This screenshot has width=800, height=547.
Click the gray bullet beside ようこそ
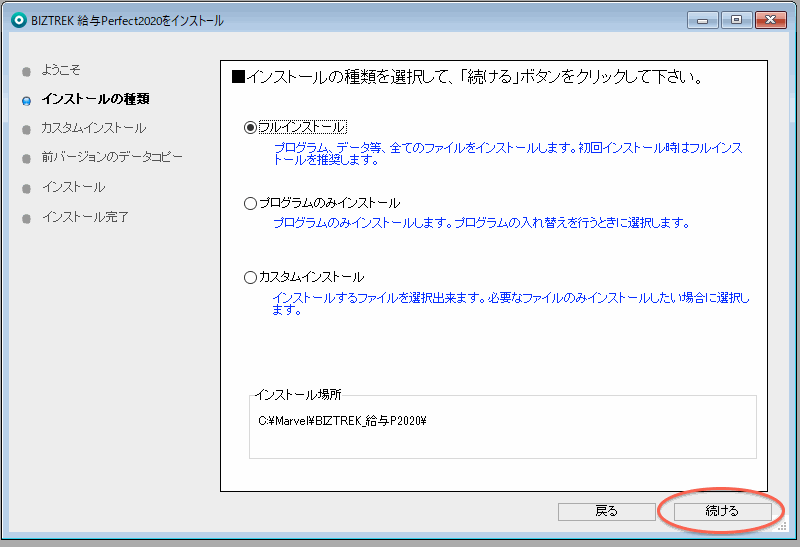coord(26,71)
